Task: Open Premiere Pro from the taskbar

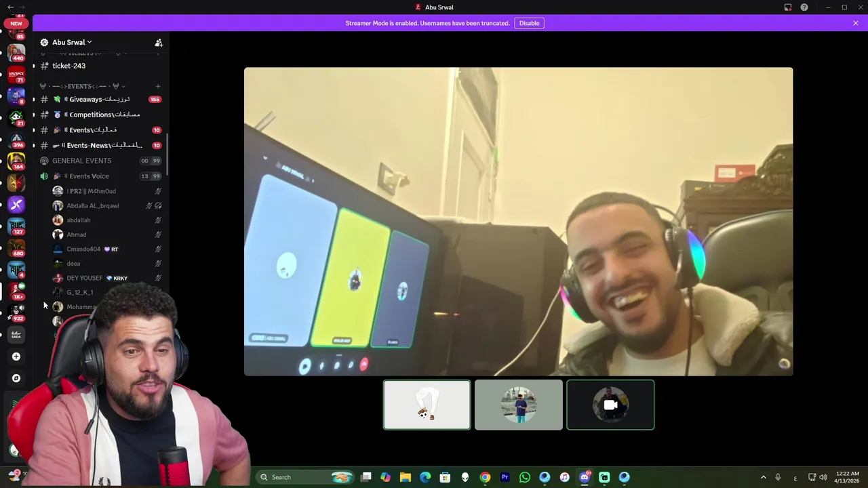Action: tap(505, 477)
